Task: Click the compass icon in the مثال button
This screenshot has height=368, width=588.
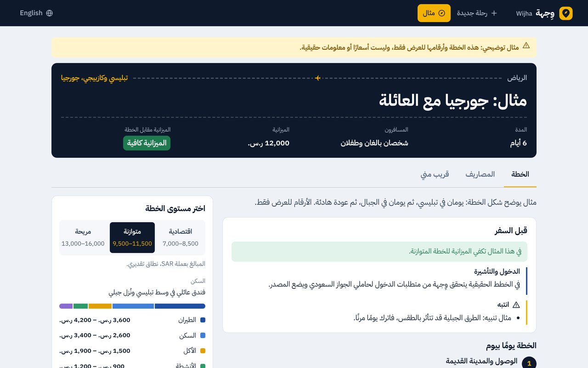Action: pos(442,13)
